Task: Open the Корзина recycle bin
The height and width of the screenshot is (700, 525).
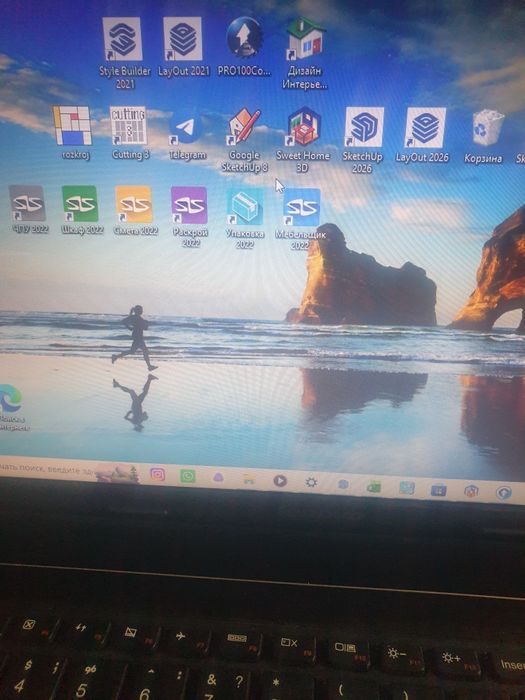Action: 488,128
